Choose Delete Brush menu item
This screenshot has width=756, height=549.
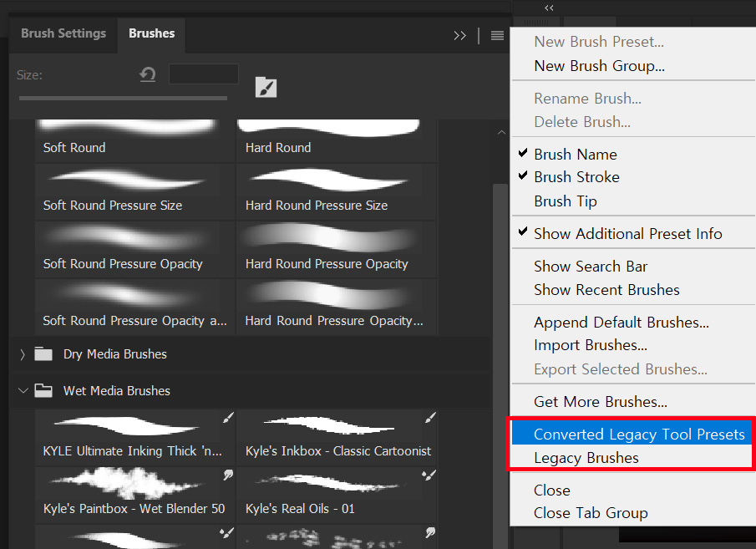click(x=582, y=122)
